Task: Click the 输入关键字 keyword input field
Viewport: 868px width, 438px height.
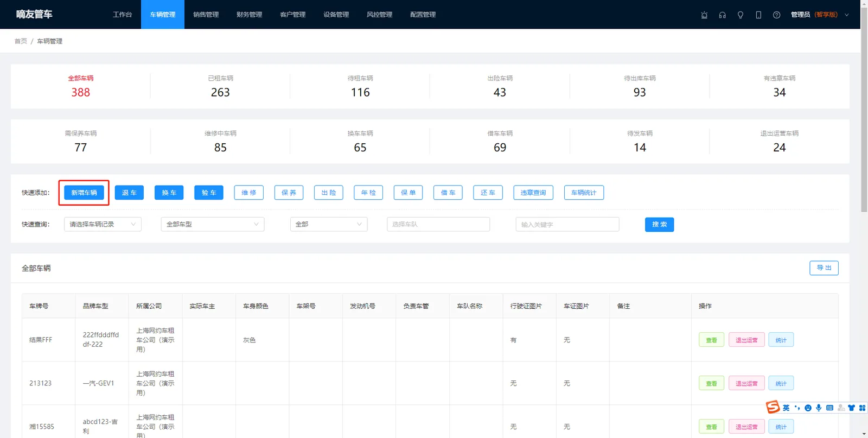Action: coord(567,224)
